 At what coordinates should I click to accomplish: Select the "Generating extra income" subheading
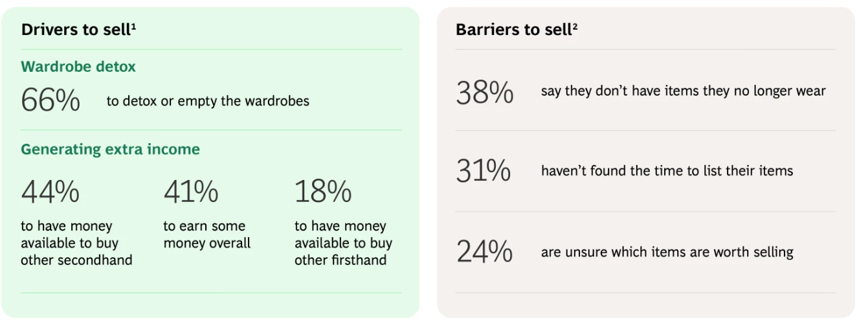click(x=110, y=150)
